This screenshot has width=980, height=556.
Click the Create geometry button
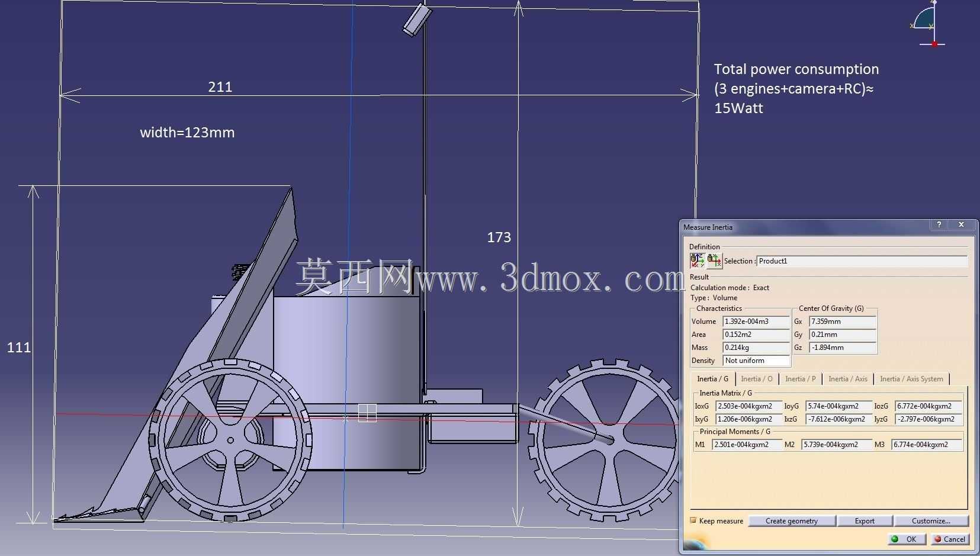click(x=792, y=521)
